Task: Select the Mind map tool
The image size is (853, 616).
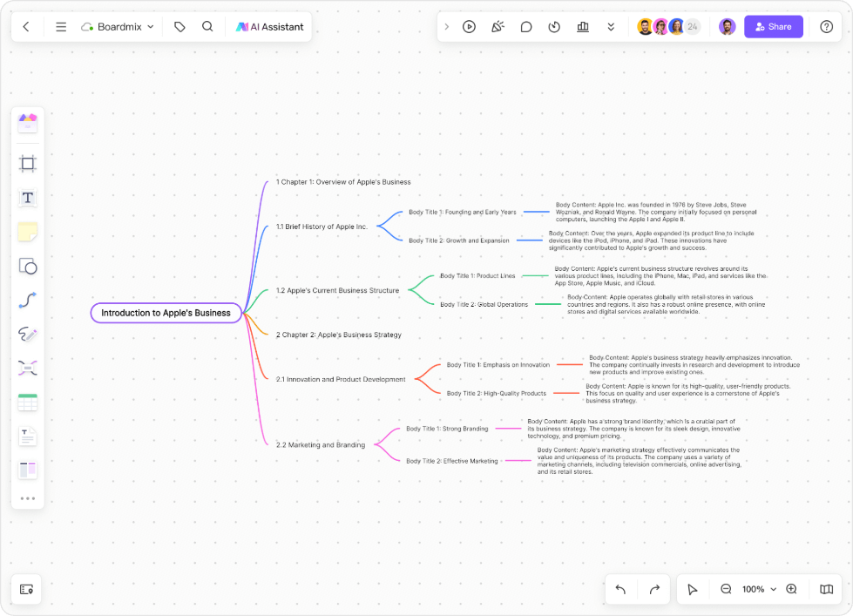Action: click(28, 368)
